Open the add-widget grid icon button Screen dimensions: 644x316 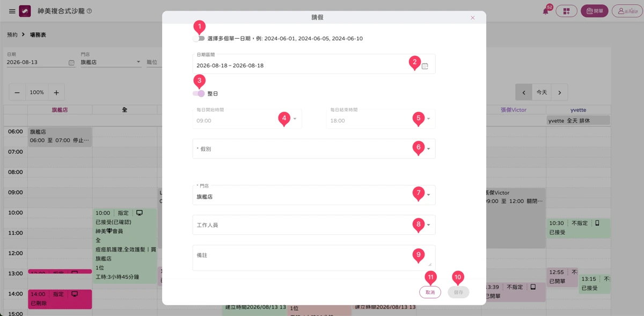pyautogui.click(x=566, y=11)
